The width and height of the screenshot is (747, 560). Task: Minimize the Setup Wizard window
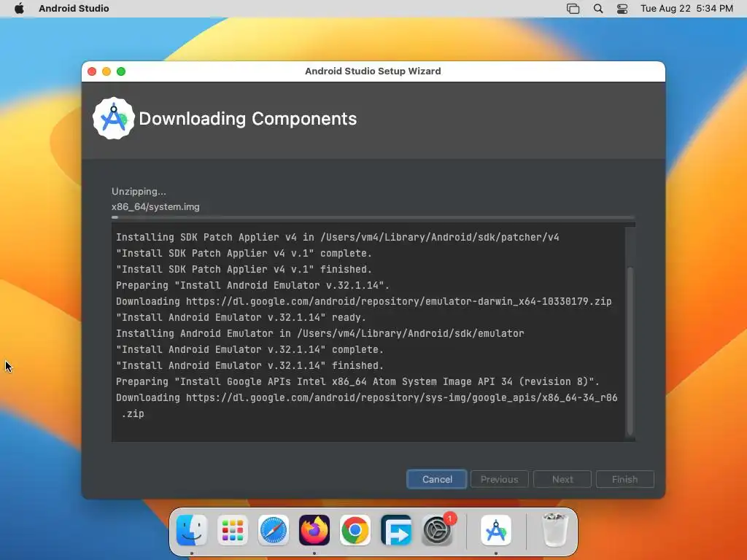click(107, 71)
